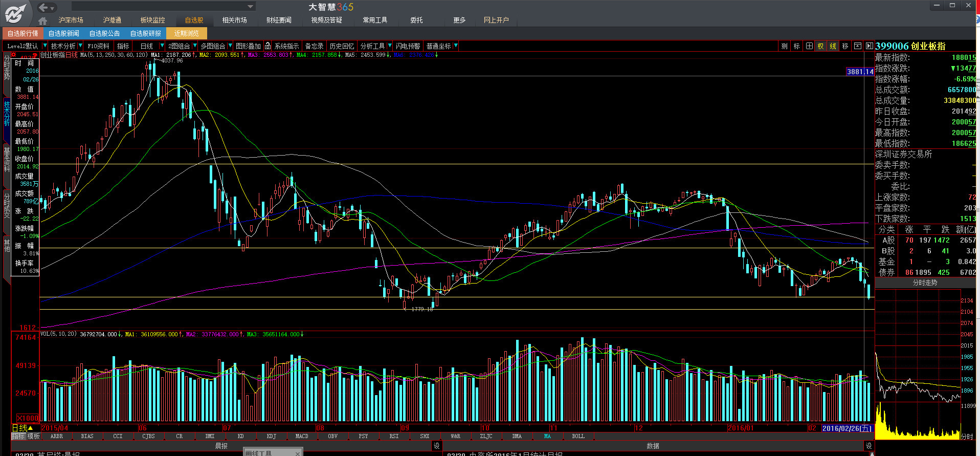Open the back-history dropdown arrow
The width and height of the screenshot is (980, 456).
pyautogui.click(x=53, y=8)
